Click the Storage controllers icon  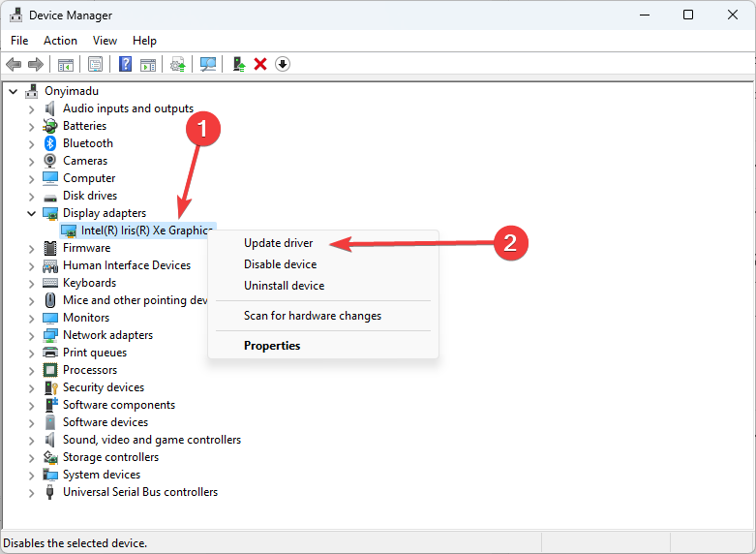50,457
